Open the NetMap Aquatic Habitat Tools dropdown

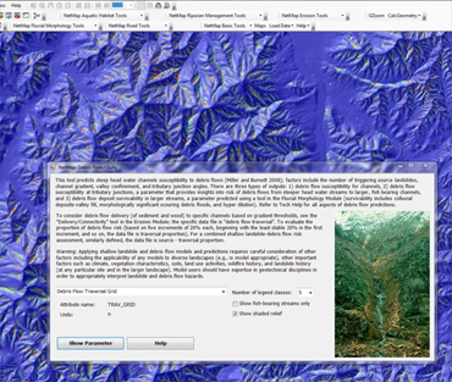pyautogui.click(x=141, y=15)
